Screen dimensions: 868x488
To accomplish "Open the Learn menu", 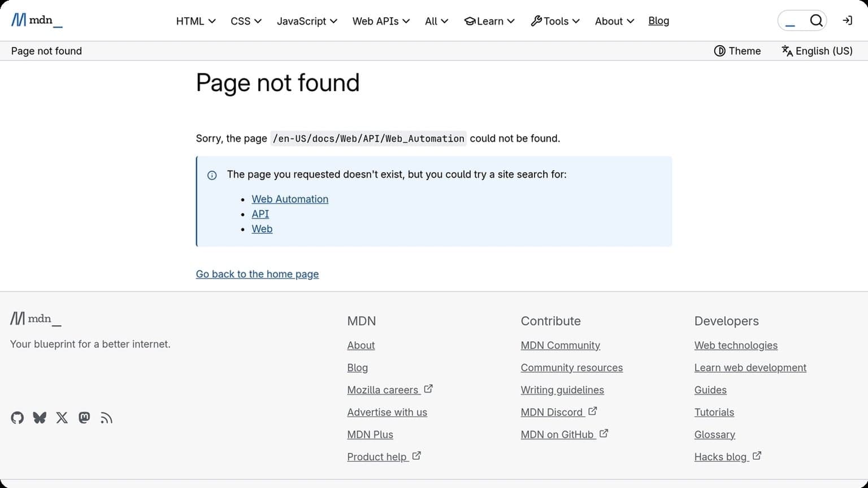I will tap(489, 21).
